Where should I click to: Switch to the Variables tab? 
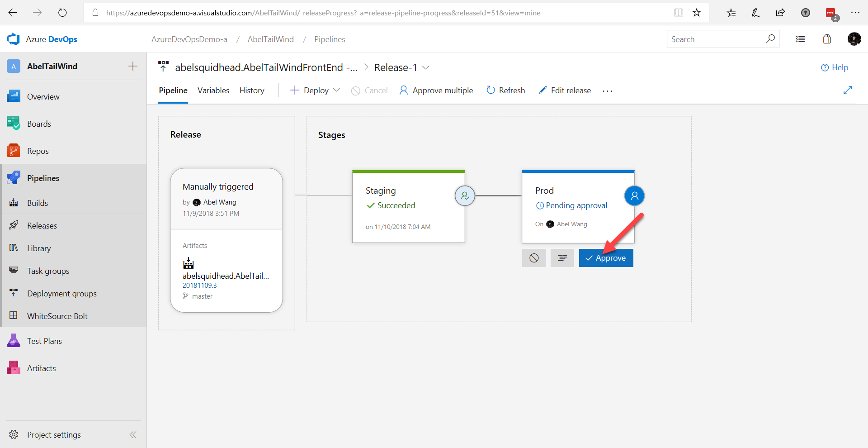click(213, 90)
